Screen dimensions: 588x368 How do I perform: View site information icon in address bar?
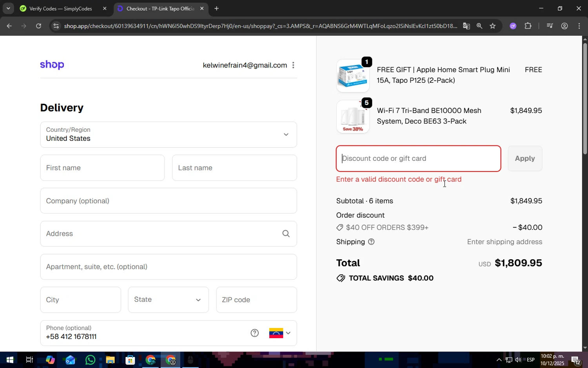(x=56, y=26)
